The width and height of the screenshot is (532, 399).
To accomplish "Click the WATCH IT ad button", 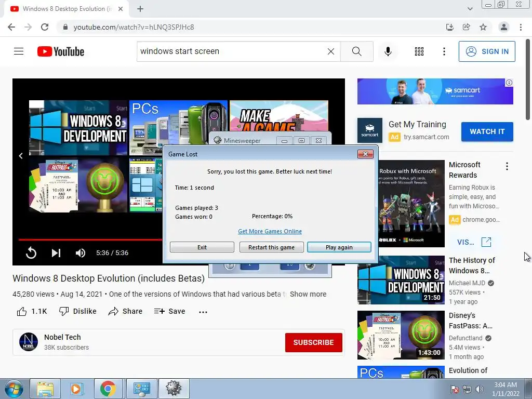I will 487,131.
